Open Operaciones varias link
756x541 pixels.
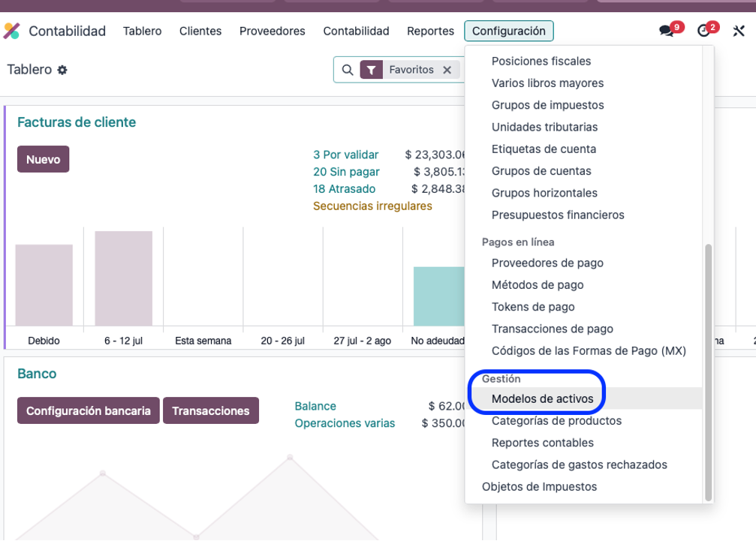point(345,423)
